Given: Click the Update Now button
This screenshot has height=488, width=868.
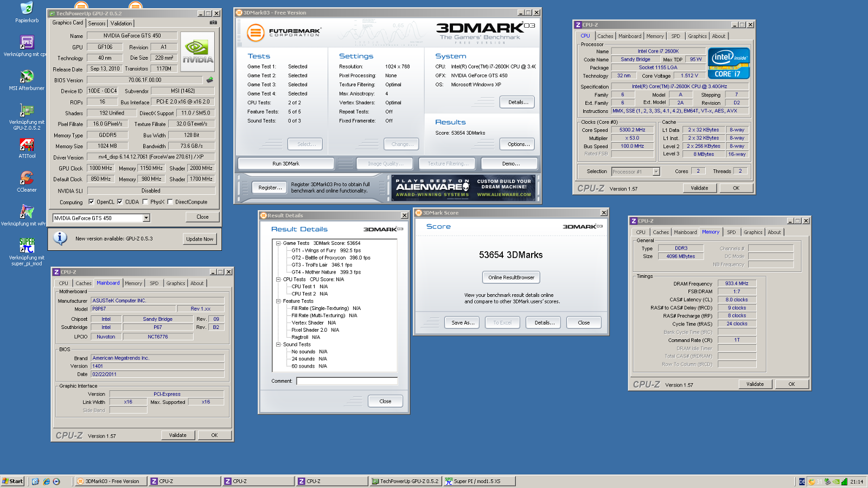Looking at the screenshot, I should [x=200, y=239].
